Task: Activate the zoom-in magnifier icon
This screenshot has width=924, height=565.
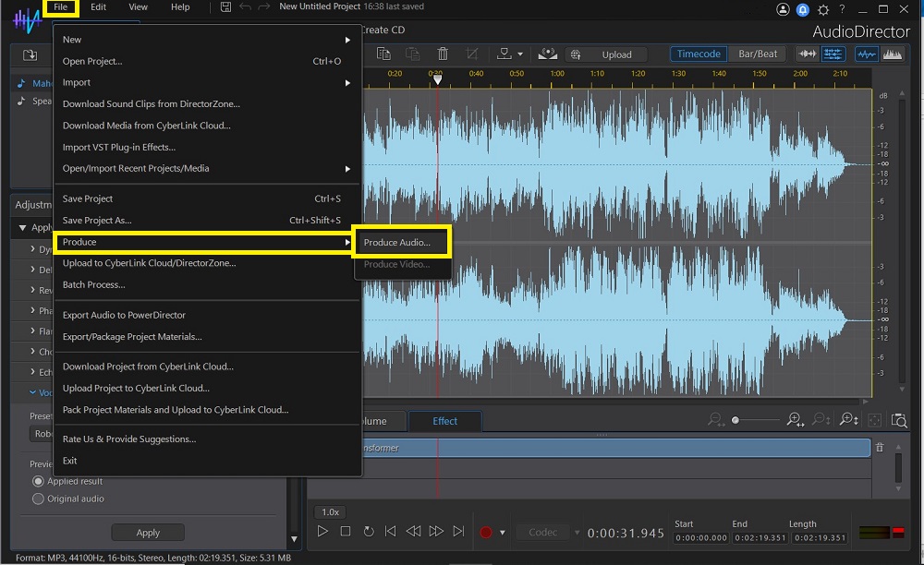Action: 794,421
